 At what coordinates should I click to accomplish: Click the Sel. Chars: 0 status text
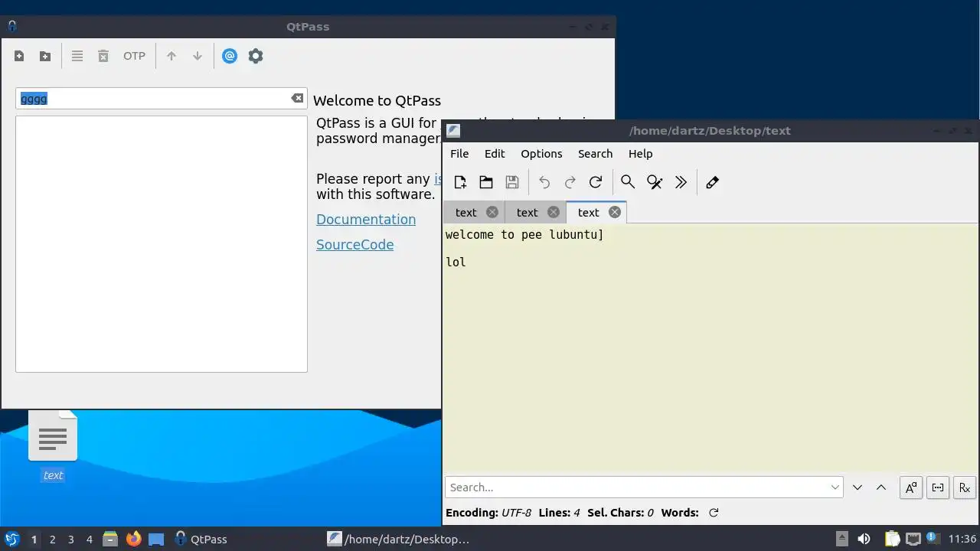(x=620, y=513)
